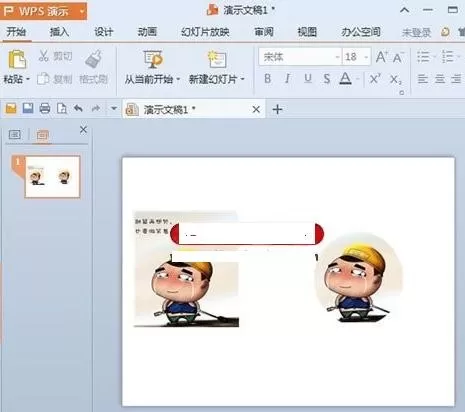This screenshot has height=412, width=465.
Task: Switch to the 动画 ribbon tab
Action: [147, 32]
